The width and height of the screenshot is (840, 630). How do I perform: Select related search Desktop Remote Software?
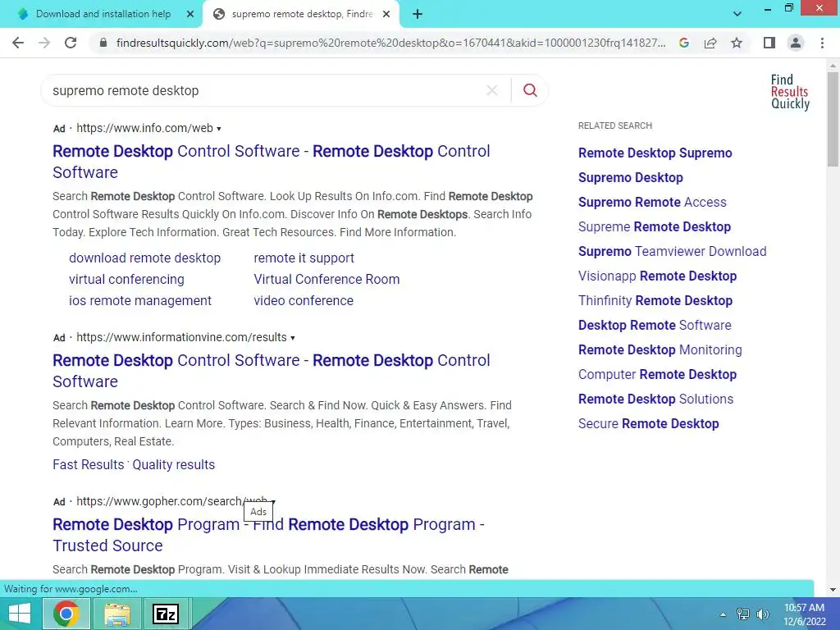[655, 325]
